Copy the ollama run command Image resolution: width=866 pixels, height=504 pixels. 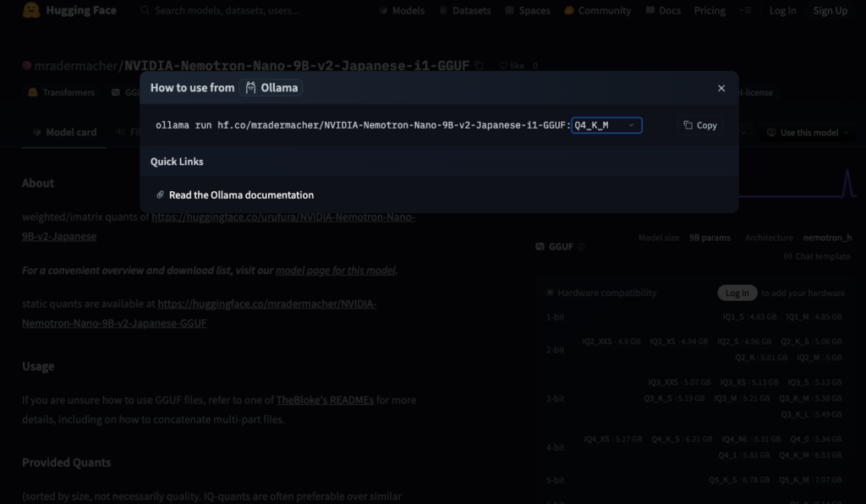click(700, 125)
